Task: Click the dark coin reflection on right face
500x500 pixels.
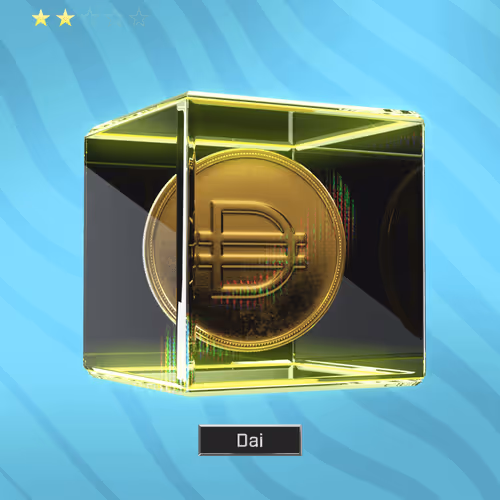Action: pyautogui.click(x=400, y=253)
